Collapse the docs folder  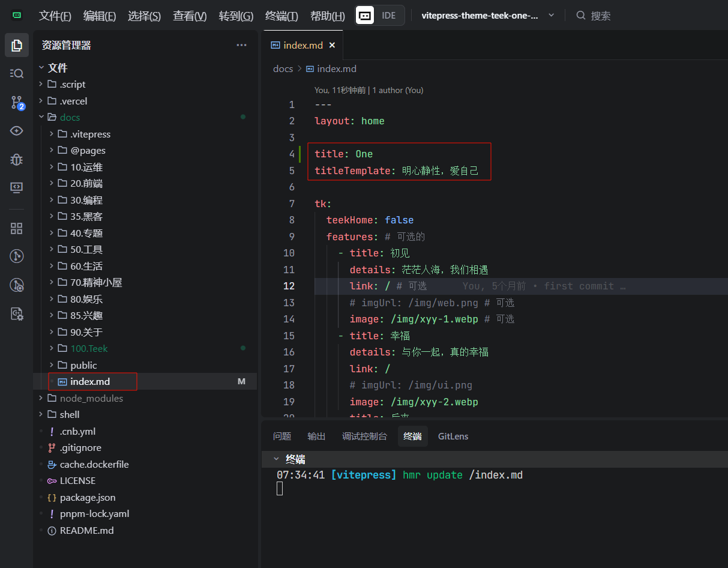click(x=145, y=117)
